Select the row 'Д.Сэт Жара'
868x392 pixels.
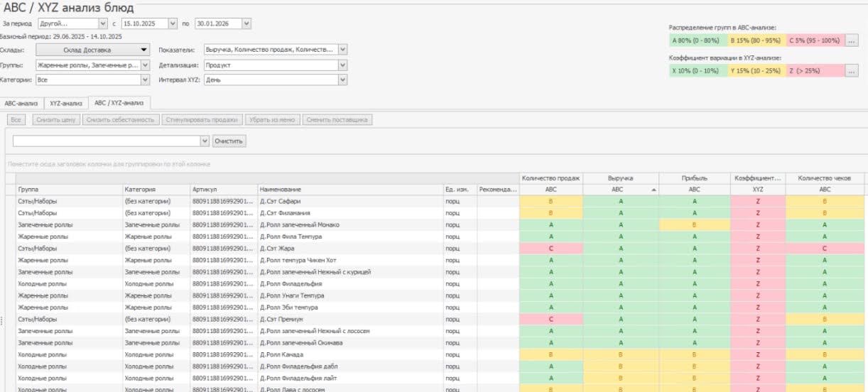(x=439, y=249)
